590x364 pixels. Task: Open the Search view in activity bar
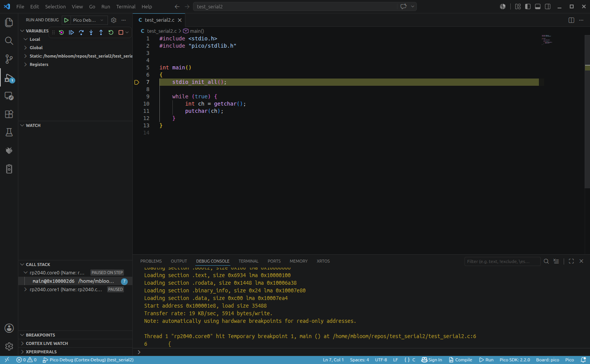click(9, 41)
